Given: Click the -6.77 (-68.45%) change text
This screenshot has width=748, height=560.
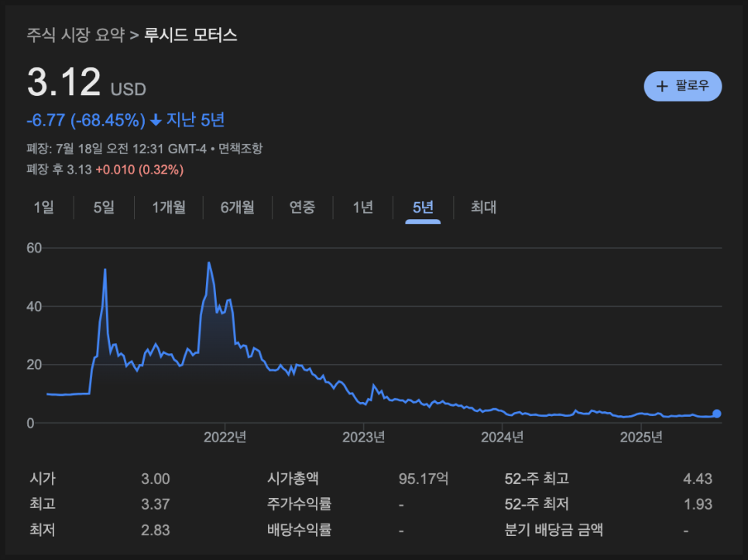Looking at the screenshot, I should [x=86, y=120].
